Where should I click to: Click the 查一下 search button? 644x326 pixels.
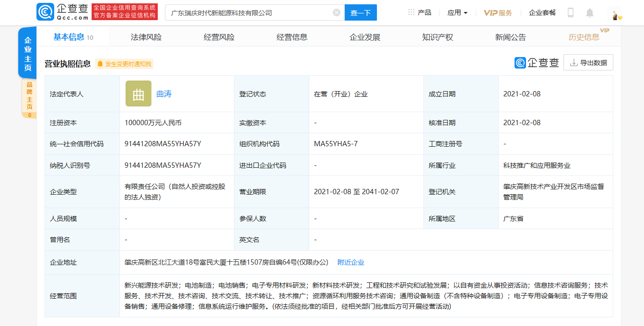tap(360, 12)
